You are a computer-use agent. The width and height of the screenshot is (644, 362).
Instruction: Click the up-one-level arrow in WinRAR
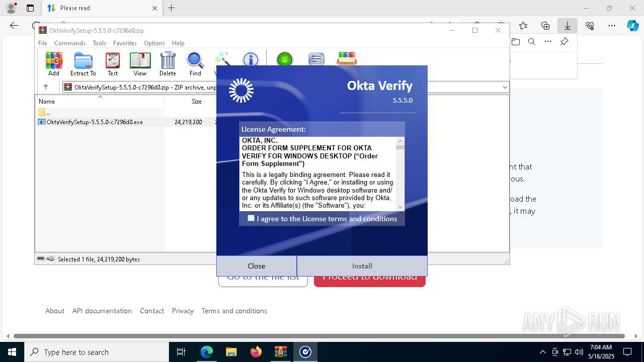(x=46, y=87)
